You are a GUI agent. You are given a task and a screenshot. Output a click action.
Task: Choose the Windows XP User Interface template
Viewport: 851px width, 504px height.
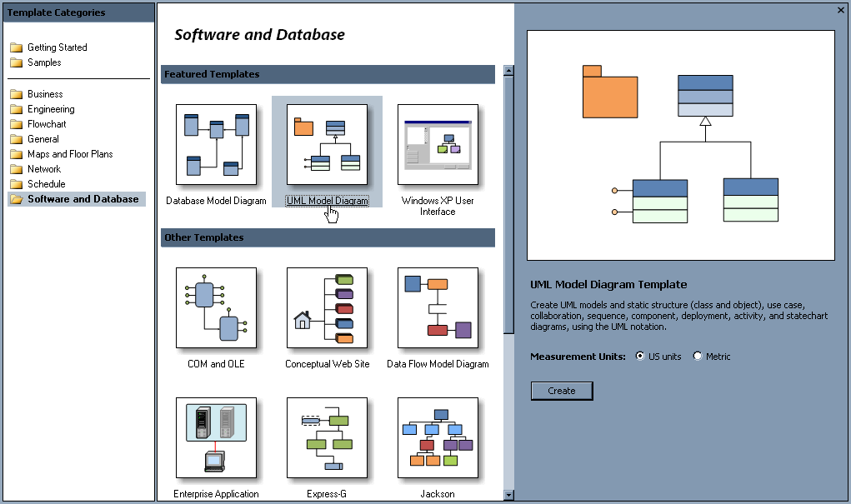point(438,145)
